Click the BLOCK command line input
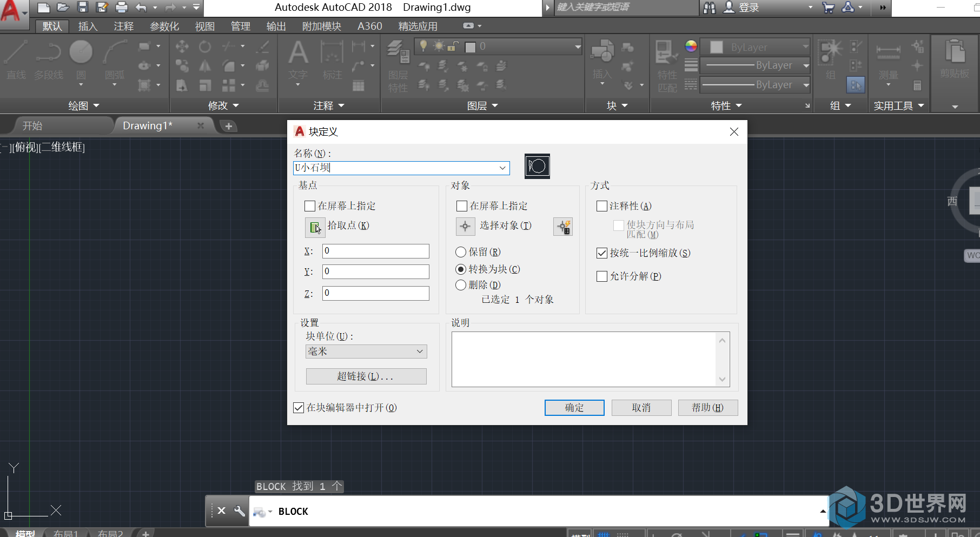980x537 pixels. click(539, 511)
